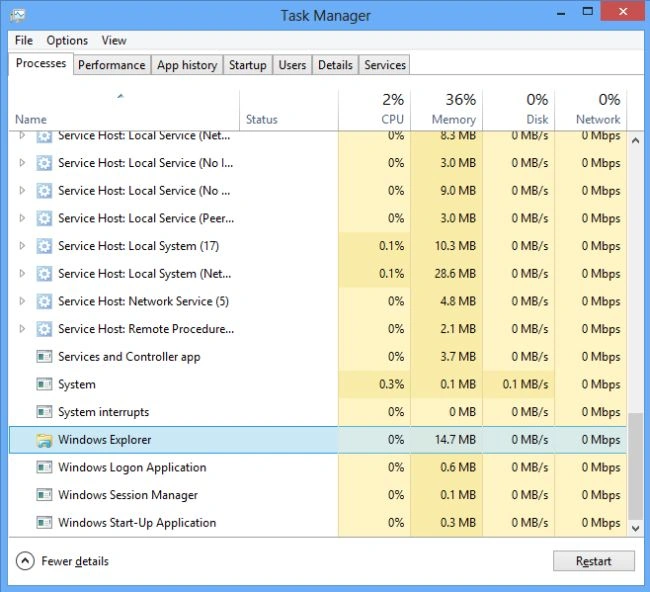Collapse to Fewer details using the arrow icon
The image size is (650, 592).
coord(25,561)
